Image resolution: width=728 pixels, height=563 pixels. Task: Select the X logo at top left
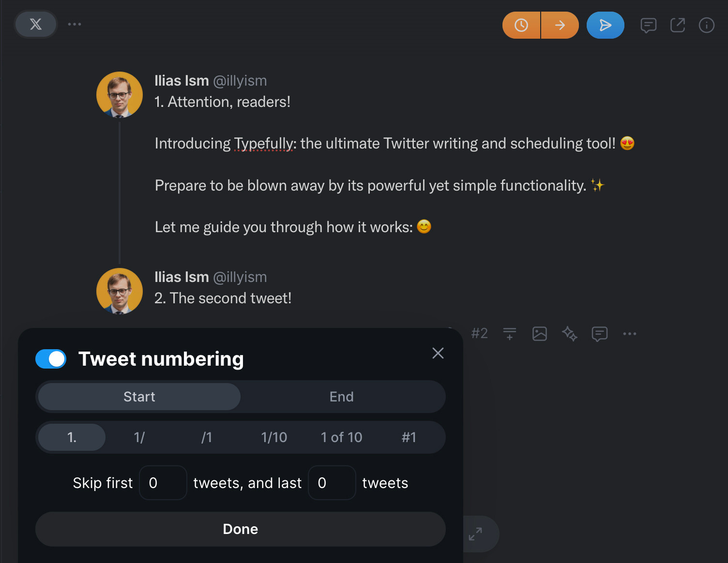pyautogui.click(x=36, y=24)
